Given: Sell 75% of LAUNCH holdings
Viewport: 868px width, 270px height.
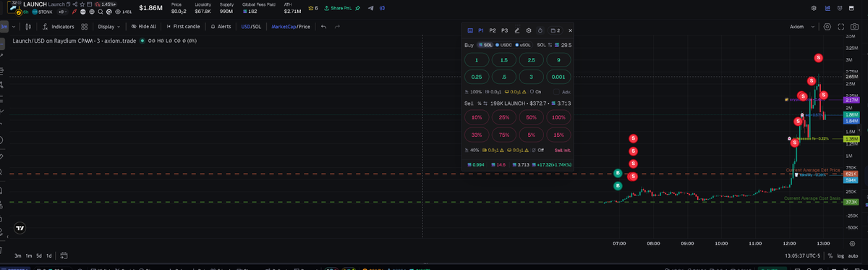Looking at the screenshot, I should [x=503, y=135].
